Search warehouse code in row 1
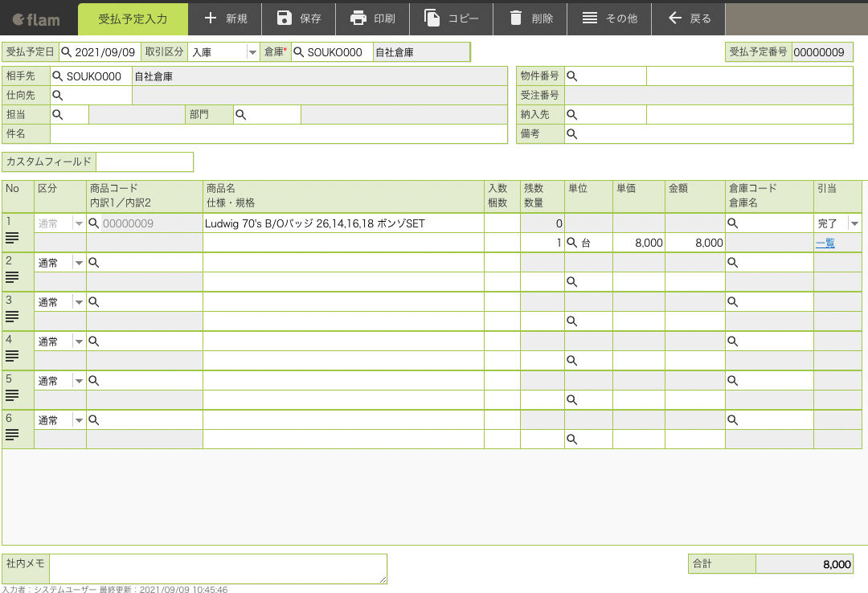The image size is (868, 593). coord(732,223)
